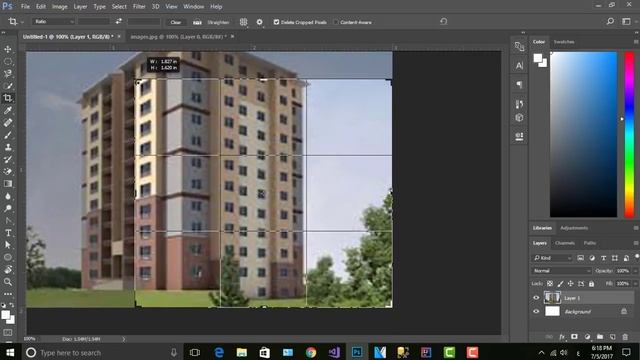Add a layer style with fx button
Image resolution: width=640 pixels, height=360 pixels.
tap(562, 337)
